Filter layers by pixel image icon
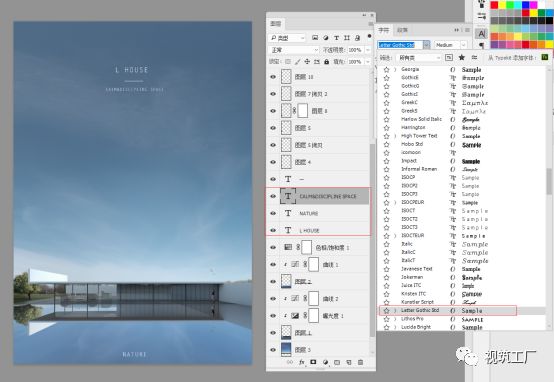 (x=315, y=37)
